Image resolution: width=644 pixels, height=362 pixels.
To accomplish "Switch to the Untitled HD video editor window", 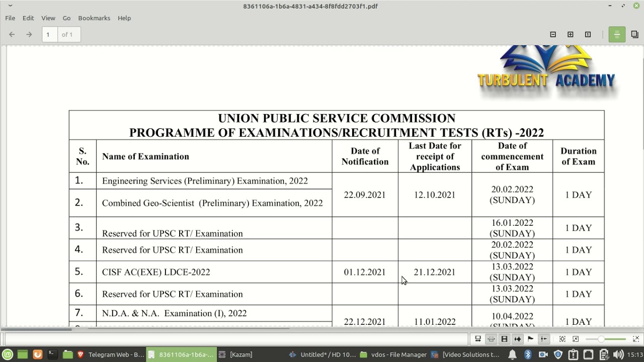I will point(322,354).
